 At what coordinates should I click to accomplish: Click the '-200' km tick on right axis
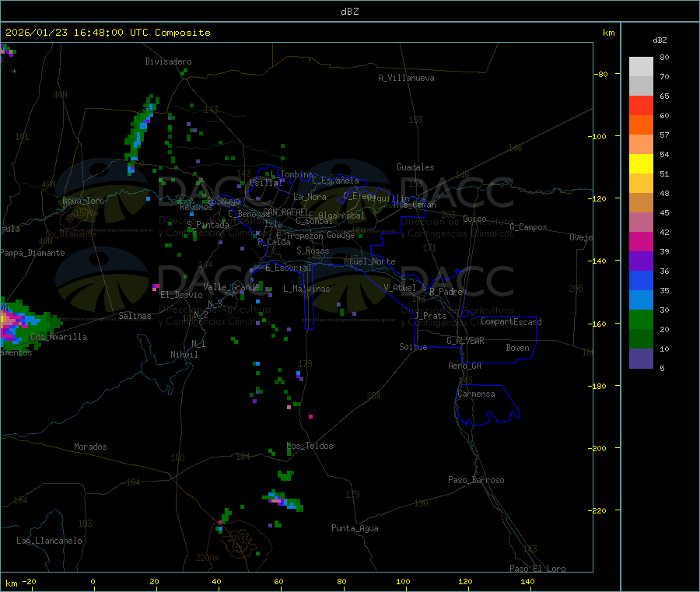(597, 448)
